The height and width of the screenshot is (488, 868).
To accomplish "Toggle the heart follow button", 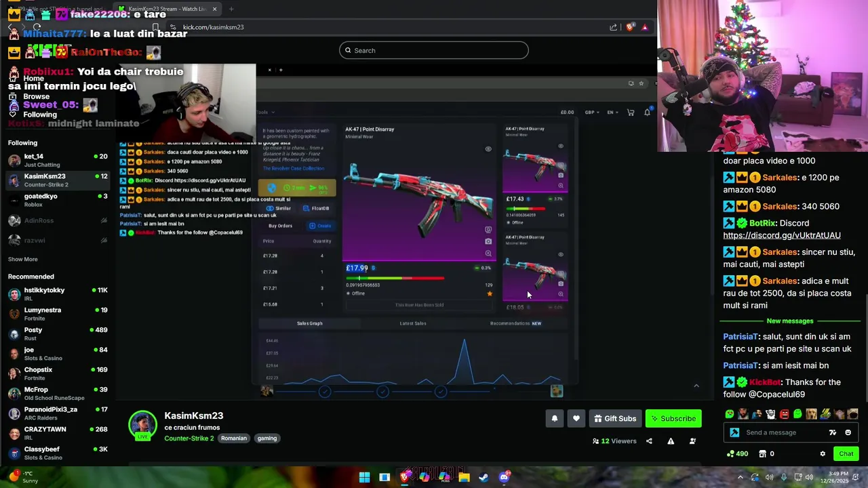I will pos(576,419).
